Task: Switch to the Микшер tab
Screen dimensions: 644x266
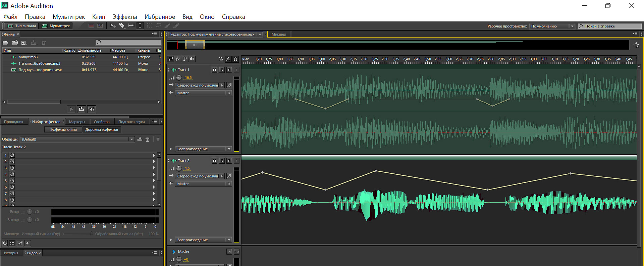Action: point(279,34)
